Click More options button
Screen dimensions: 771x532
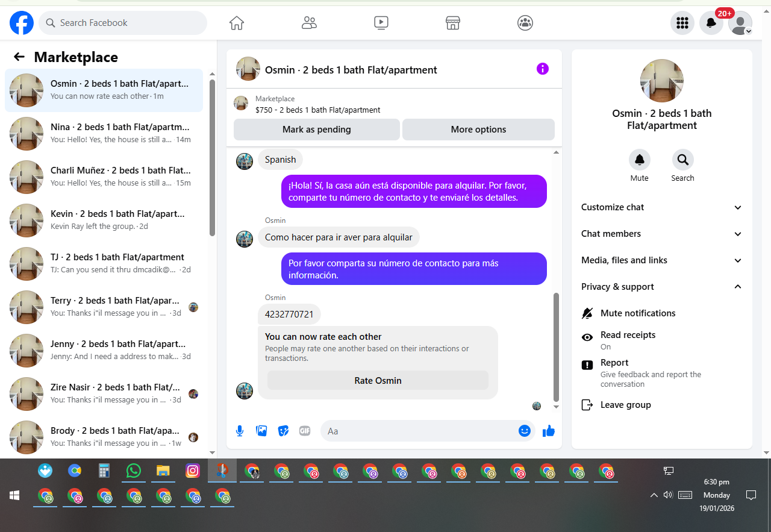[478, 130]
